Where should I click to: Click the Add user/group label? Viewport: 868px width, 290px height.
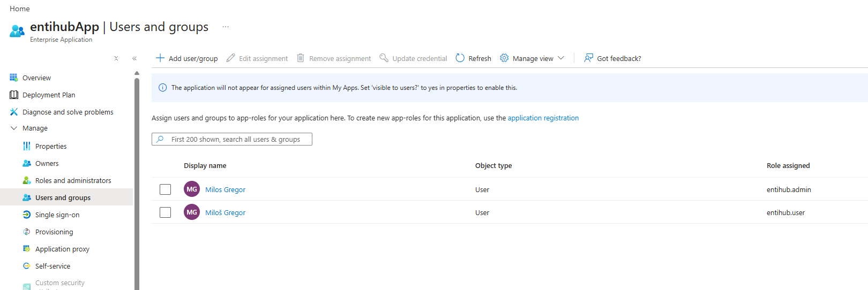(x=193, y=58)
